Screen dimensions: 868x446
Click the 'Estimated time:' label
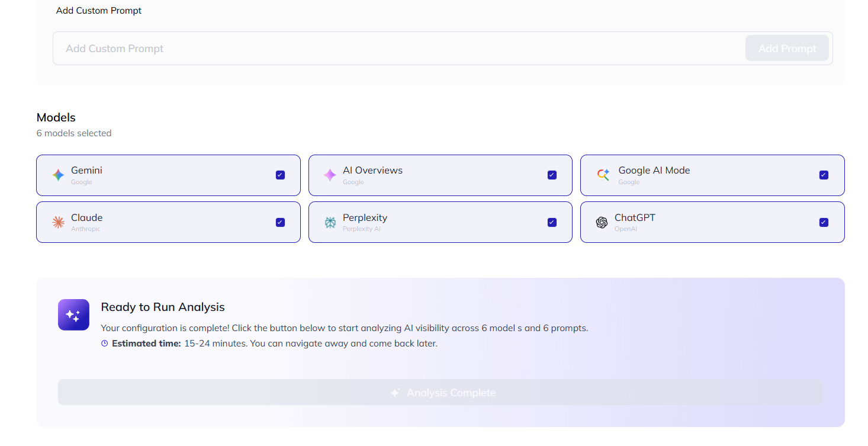click(146, 344)
